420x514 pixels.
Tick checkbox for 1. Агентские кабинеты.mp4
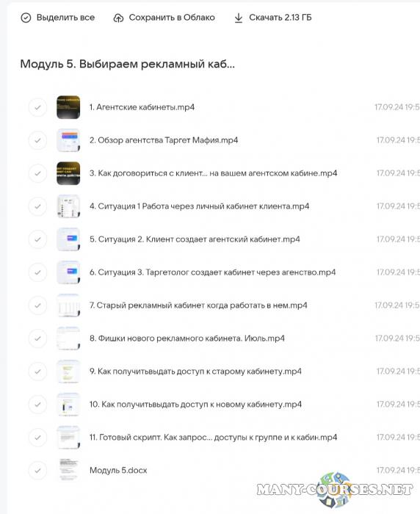(x=37, y=107)
